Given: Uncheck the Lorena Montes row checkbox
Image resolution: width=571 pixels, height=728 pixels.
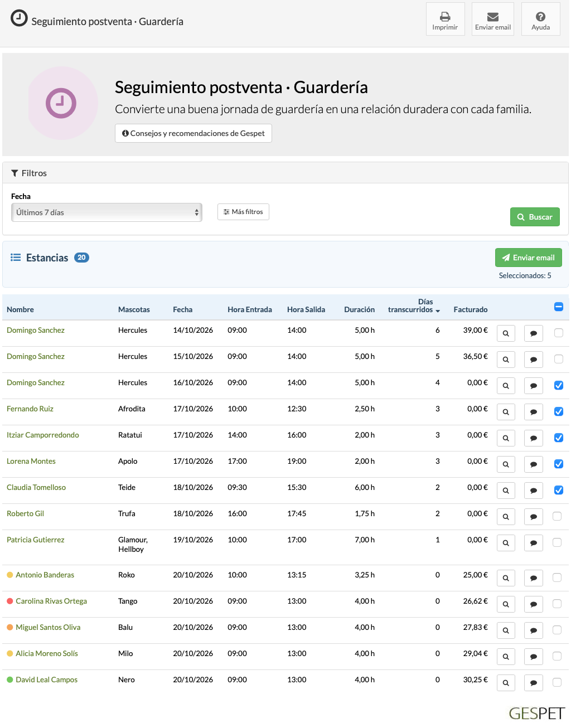Looking at the screenshot, I should coord(559,464).
